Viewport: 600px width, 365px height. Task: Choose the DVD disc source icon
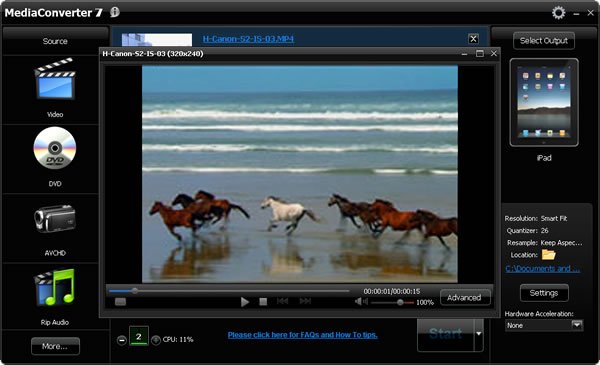click(x=55, y=148)
